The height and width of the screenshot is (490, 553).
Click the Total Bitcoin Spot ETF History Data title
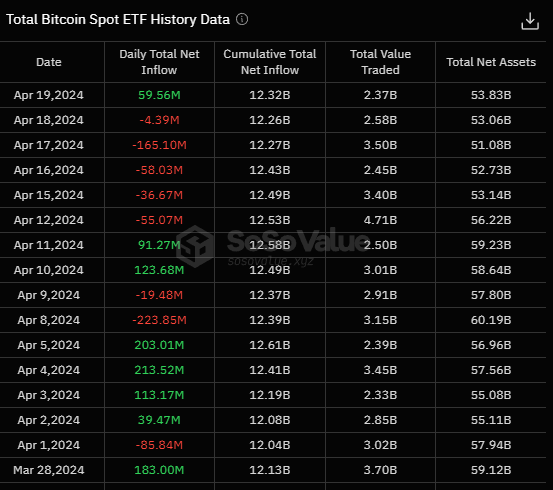118,19
